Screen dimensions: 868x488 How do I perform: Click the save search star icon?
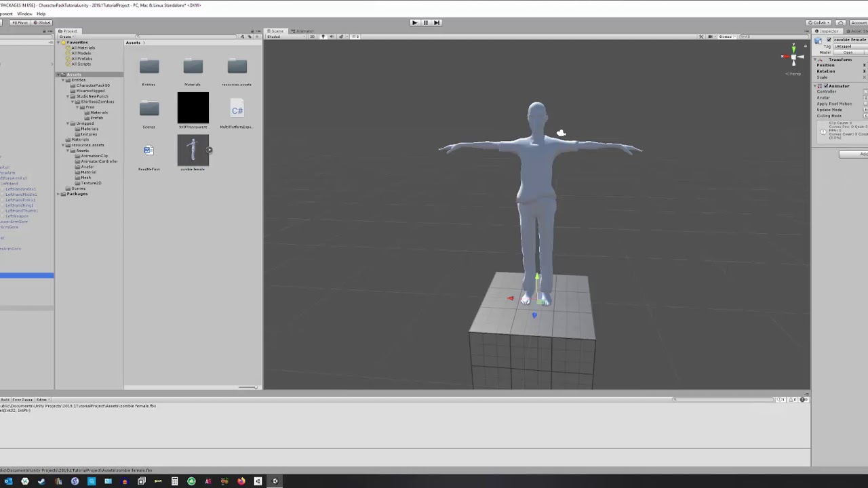[x=257, y=37]
